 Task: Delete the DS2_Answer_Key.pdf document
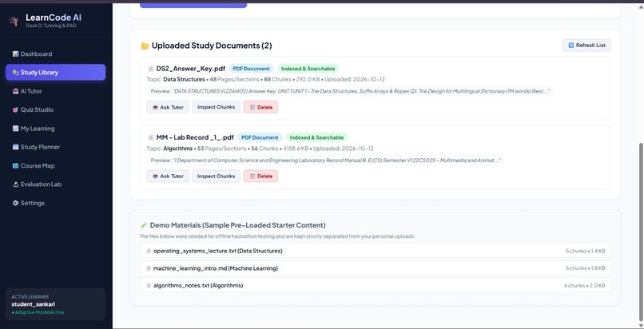coord(260,107)
